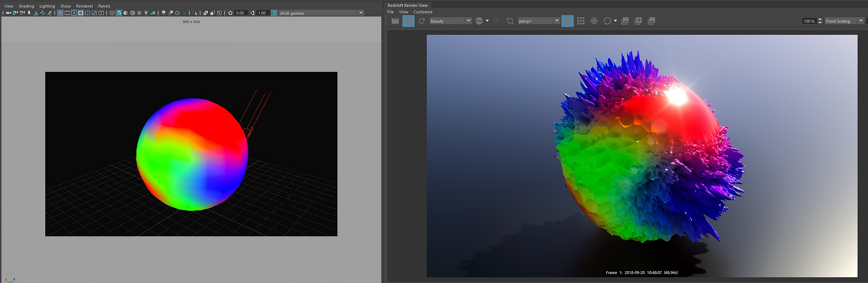Enable Wireframe on Shaded icon

pos(132,13)
